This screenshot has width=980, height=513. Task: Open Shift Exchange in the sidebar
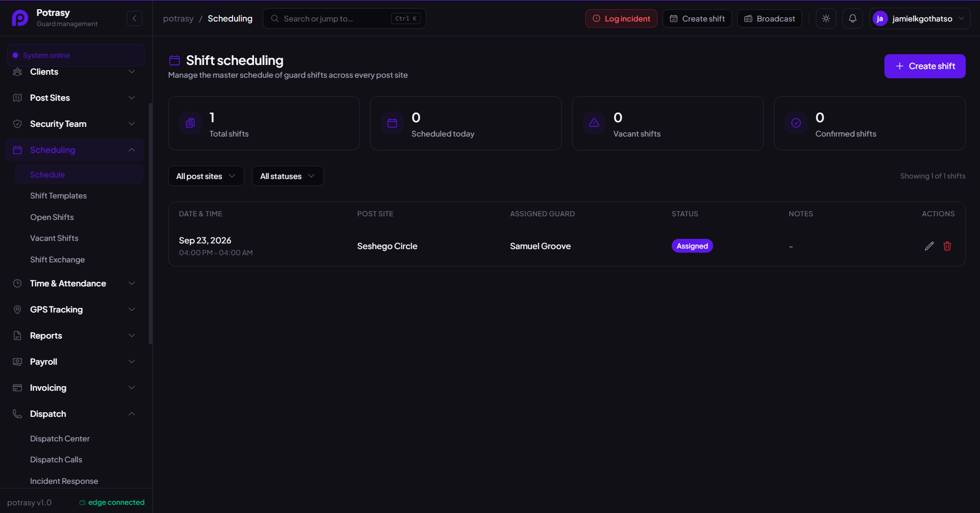[57, 260]
